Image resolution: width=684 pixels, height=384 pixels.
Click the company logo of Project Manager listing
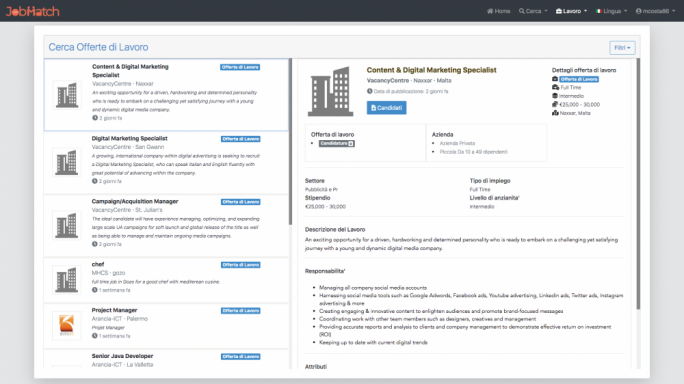(67, 326)
